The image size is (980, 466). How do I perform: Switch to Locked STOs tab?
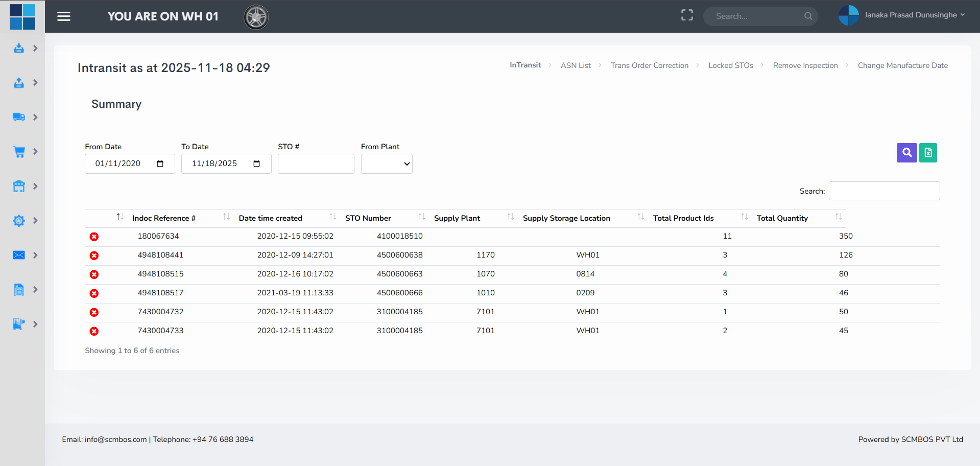coord(730,65)
